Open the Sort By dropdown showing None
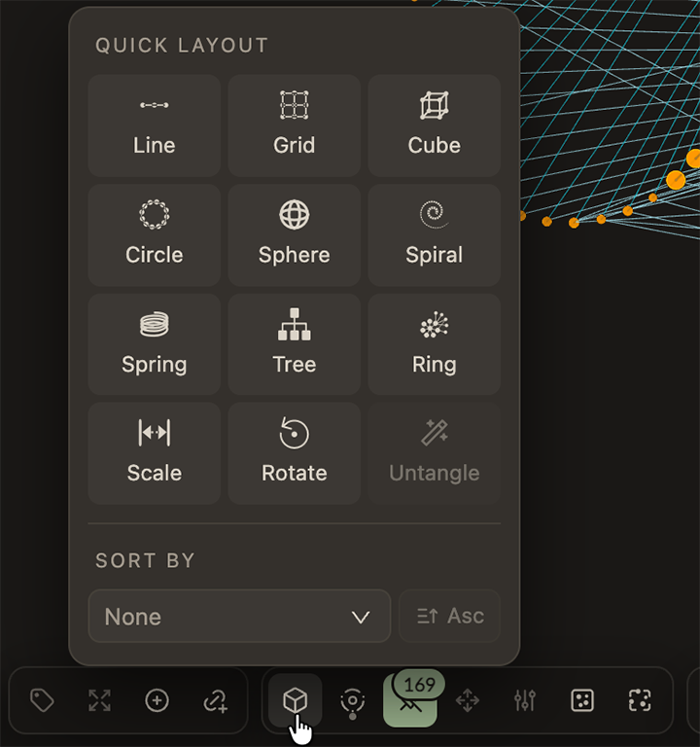 [x=239, y=616]
